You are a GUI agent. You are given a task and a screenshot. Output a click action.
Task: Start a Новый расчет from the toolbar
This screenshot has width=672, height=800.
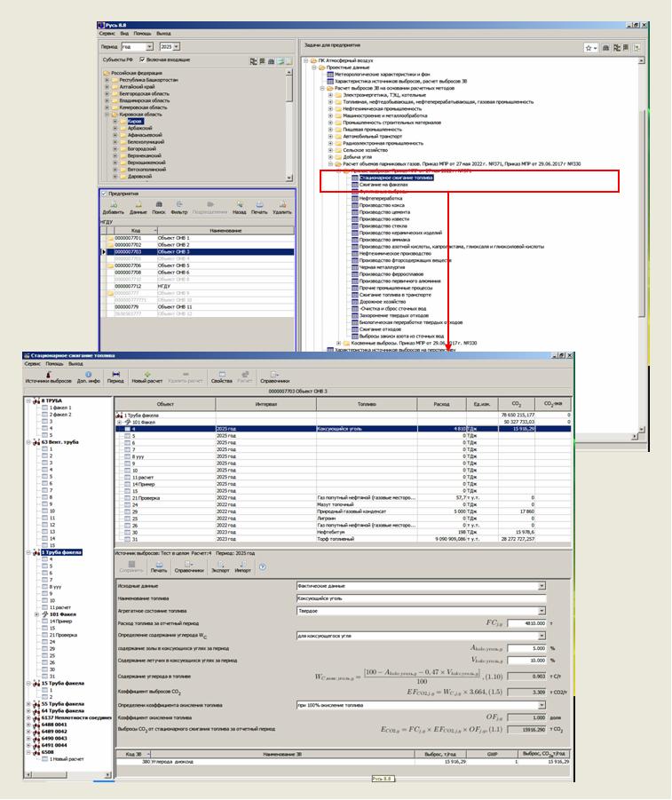pyautogui.click(x=146, y=376)
